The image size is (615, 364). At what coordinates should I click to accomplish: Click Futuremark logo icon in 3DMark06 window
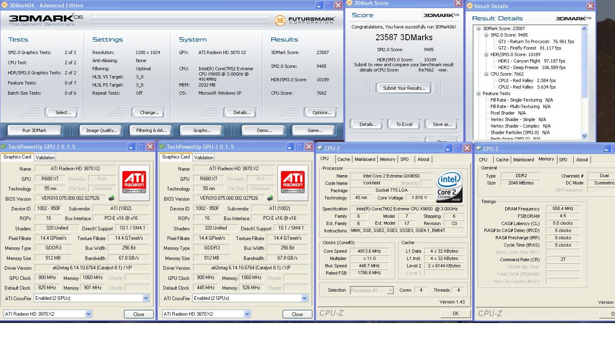coord(280,20)
